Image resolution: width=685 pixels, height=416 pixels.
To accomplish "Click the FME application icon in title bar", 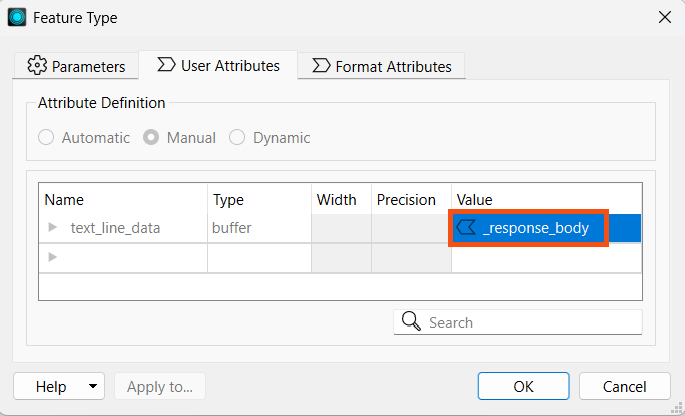I will pos(17,17).
